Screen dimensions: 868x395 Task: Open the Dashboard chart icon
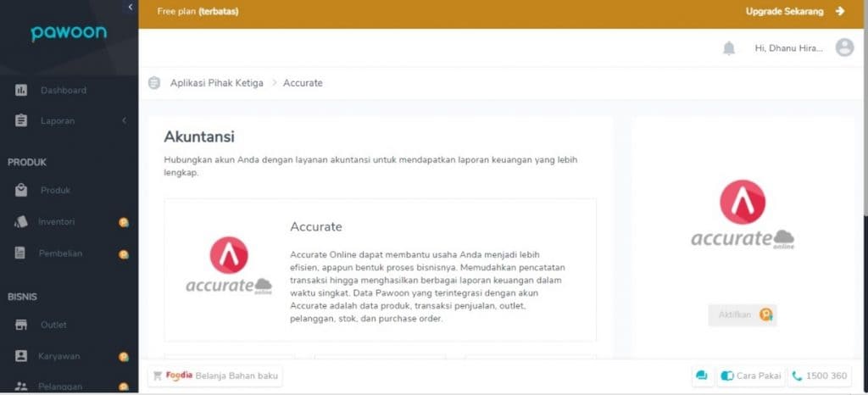pyautogui.click(x=21, y=90)
